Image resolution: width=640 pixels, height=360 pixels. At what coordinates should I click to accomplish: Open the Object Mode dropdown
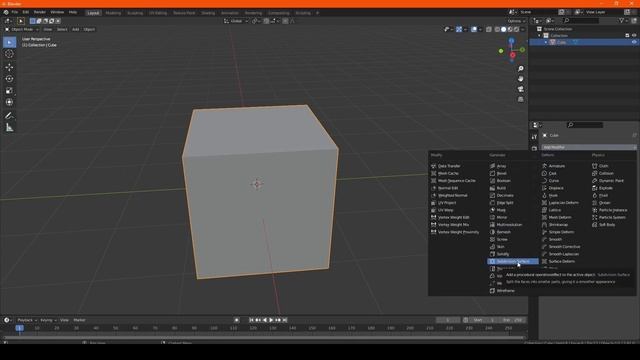tap(22, 29)
